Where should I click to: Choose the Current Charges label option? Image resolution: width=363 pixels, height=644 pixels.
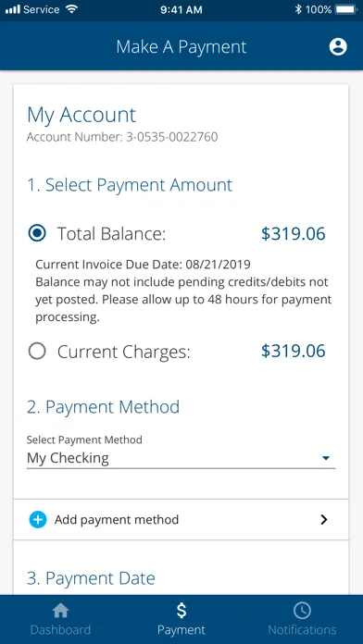(x=124, y=352)
